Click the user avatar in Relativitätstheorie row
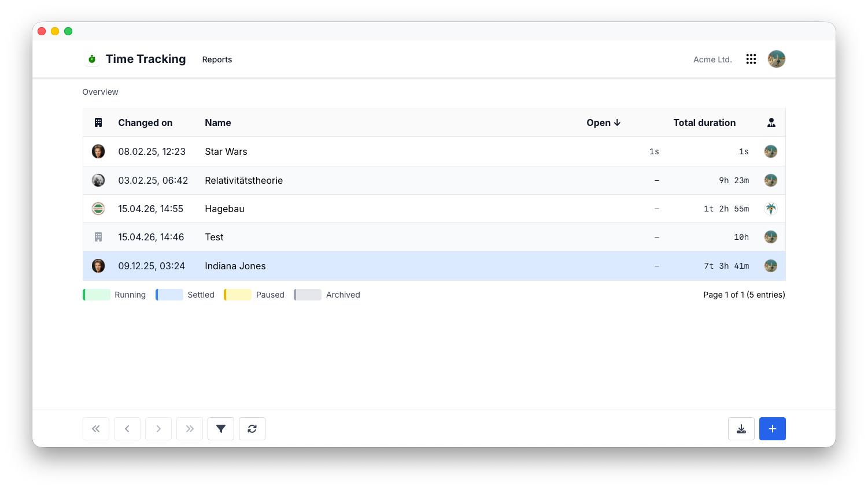 click(x=771, y=180)
